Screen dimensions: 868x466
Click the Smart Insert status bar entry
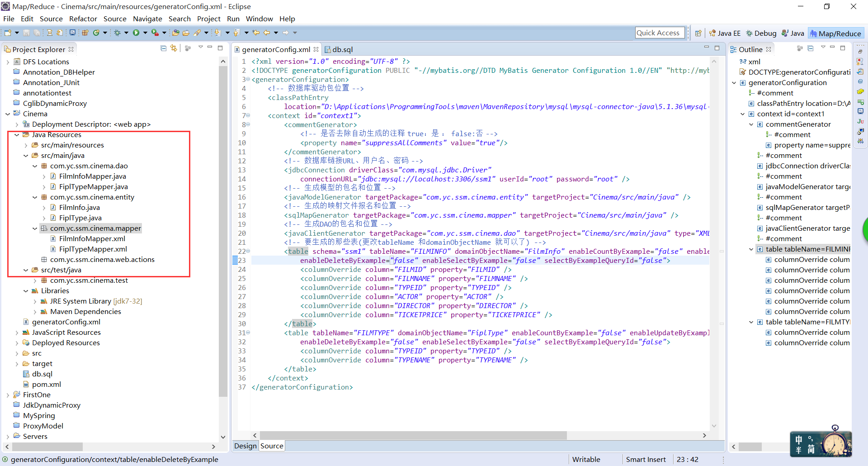[x=646, y=459]
